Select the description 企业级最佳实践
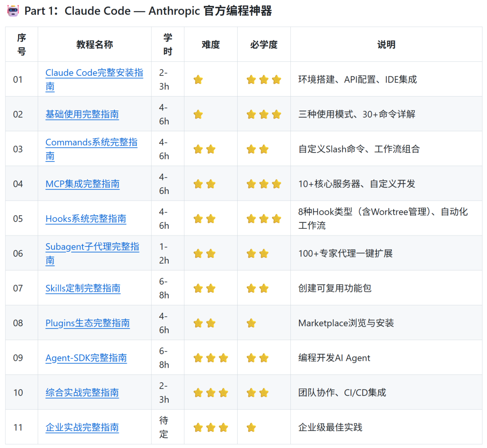487x448 pixels. (x=330, y=428)
